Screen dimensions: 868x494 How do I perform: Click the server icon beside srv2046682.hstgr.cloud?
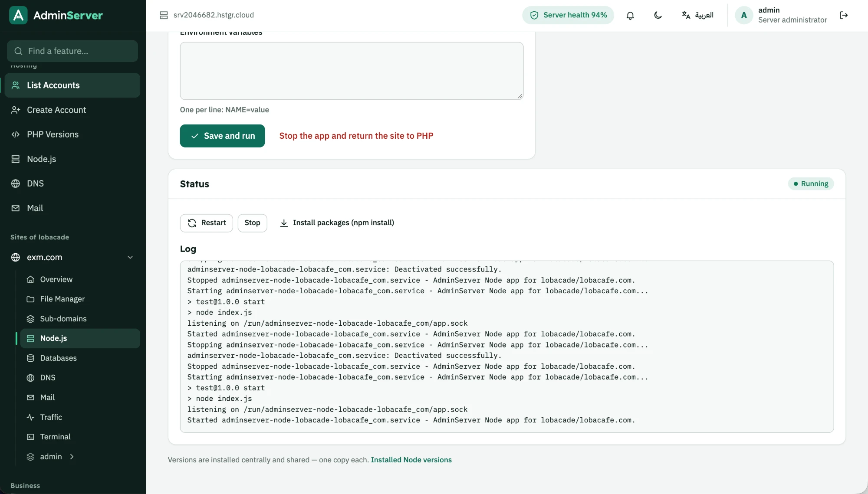pos(164,15)
